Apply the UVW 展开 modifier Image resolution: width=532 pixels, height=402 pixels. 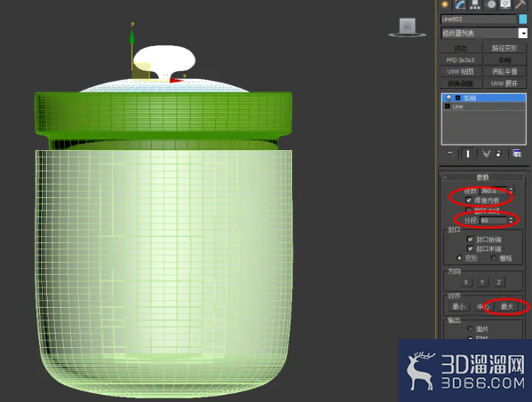tap(504, 83)
